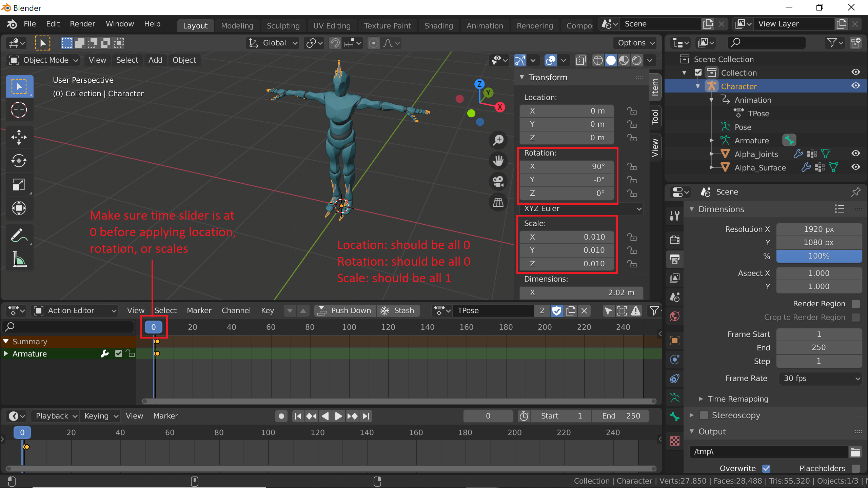Viewport: 868px width, 488px height.
Task: Open the Bone properties icon
Action: pos(675,416)
